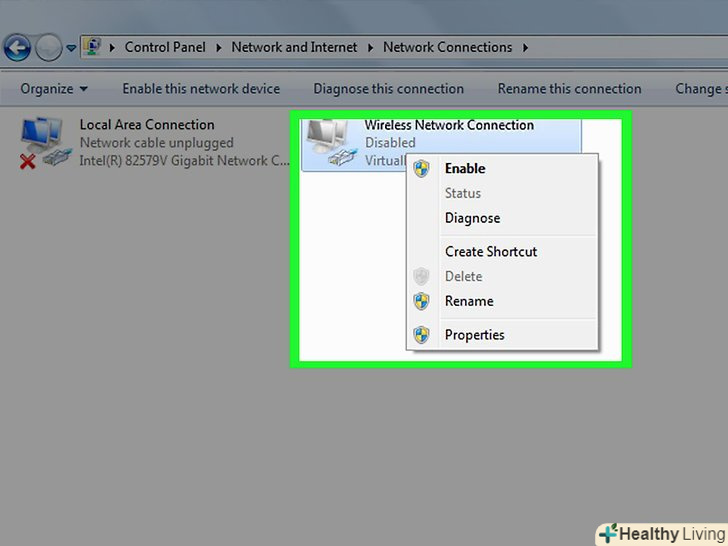Expand the arrow after Control Panel
Screen dimensions: 728x546
coord(219,47)
